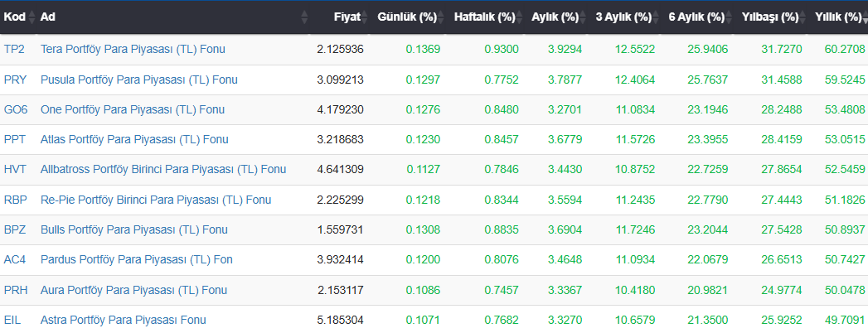Open One Portföy Para Piyasası (TL) Fonu
This screenshot has height=333, width=868.
pos(133,109)
